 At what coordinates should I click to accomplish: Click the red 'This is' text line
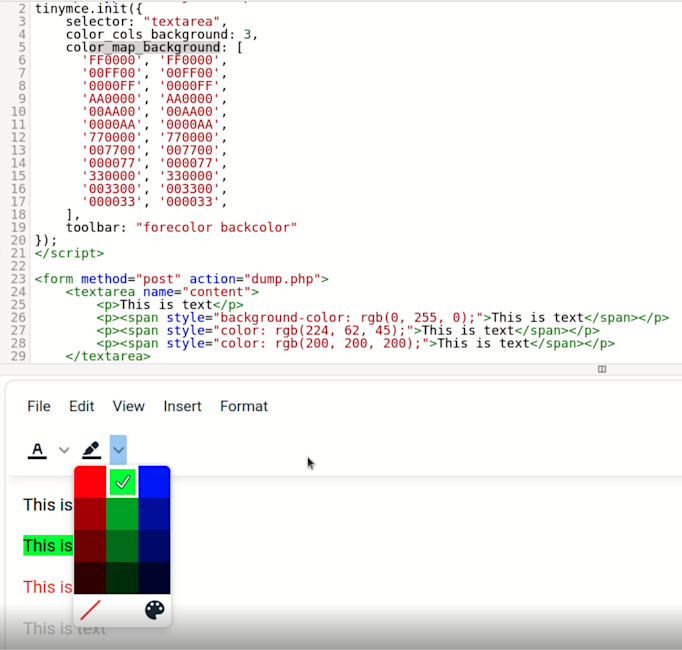48,587
